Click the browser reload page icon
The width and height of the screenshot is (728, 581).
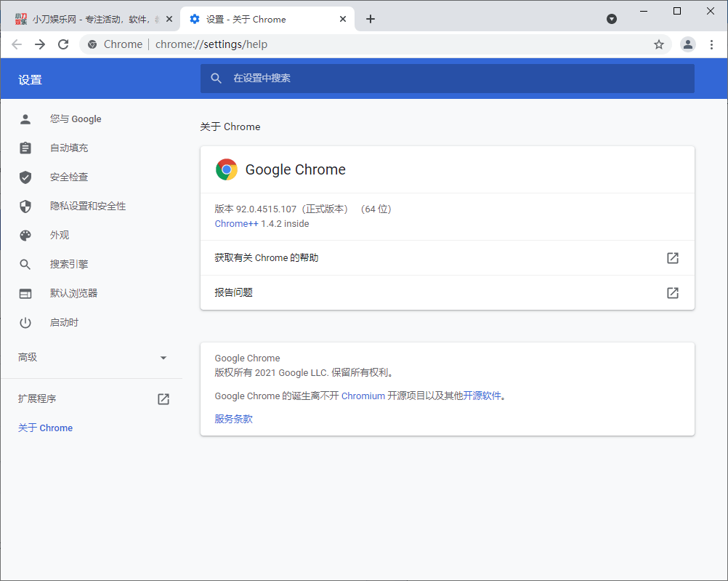[x=63, y=44]
